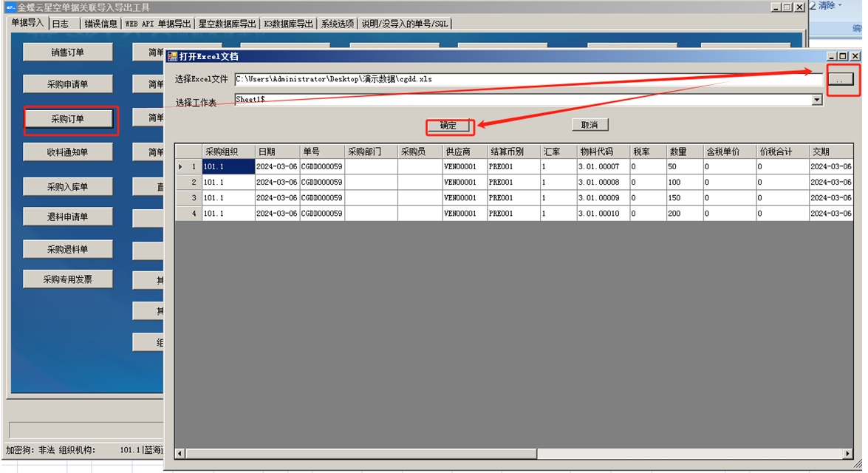Click the horizontal scrollbar thumb of grid
Screen dimensions: 868x473
[x=361, y=454]
